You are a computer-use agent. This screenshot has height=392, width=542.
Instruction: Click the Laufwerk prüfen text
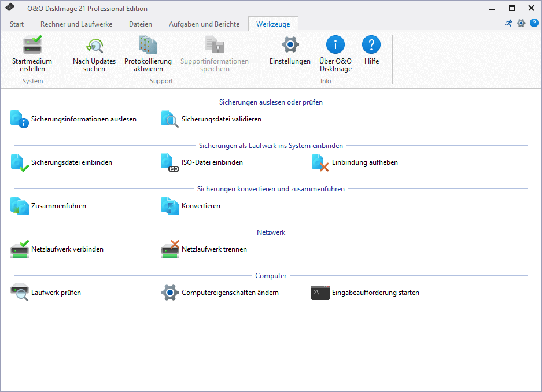pos(56,293)
